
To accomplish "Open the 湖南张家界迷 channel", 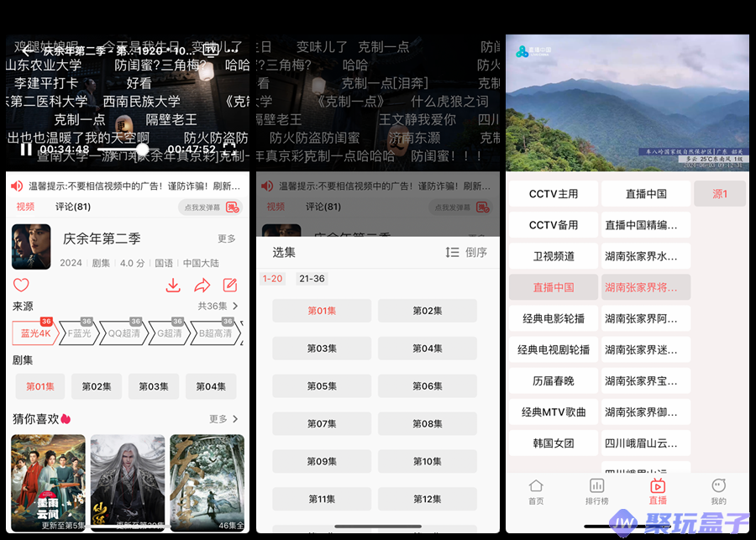I will (646, 349).
